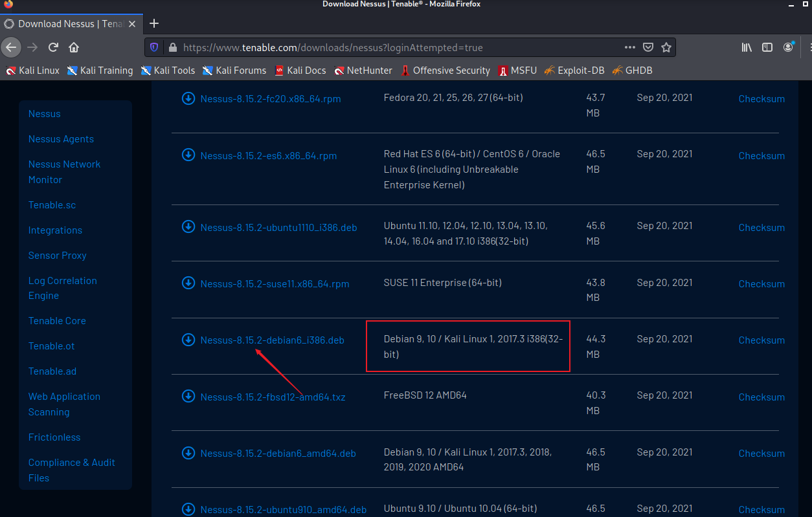
Task: Click download icon for debian6_i386 deb
Action: coord(188,339)
